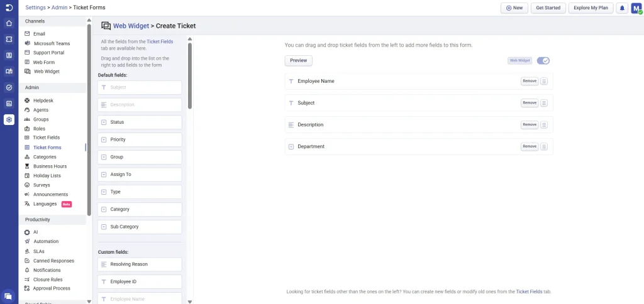The image size is (644, 304).
Task: Open the tickets icon in left rail
Action: coord(9,39)
